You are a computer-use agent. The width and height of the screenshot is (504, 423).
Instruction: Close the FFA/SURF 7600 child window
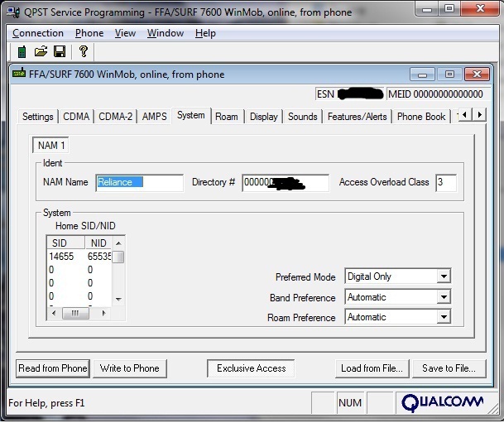tap(478, 75)
